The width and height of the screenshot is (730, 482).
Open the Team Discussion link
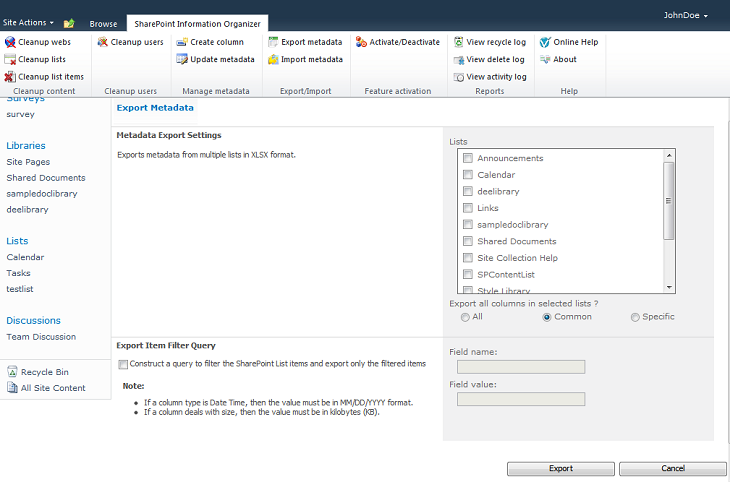coord(41,337)
